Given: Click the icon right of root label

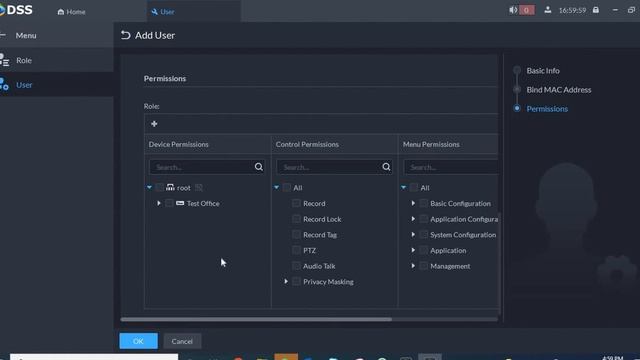Looking at the screenshot, I should click(x=199, y=187).
